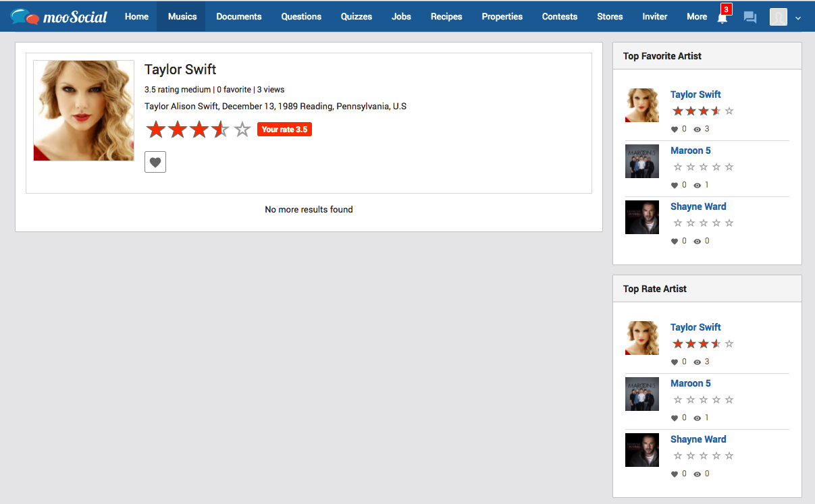This screenshot has width=815, height=504.
Task: Click the Taylor Alison Swift biography line
Action: click(275, 106)
